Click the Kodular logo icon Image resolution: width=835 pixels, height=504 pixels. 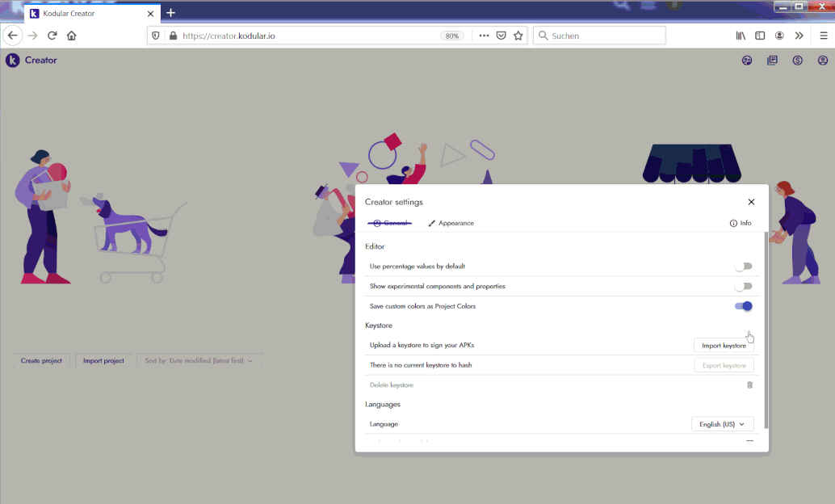click(12, 61)
